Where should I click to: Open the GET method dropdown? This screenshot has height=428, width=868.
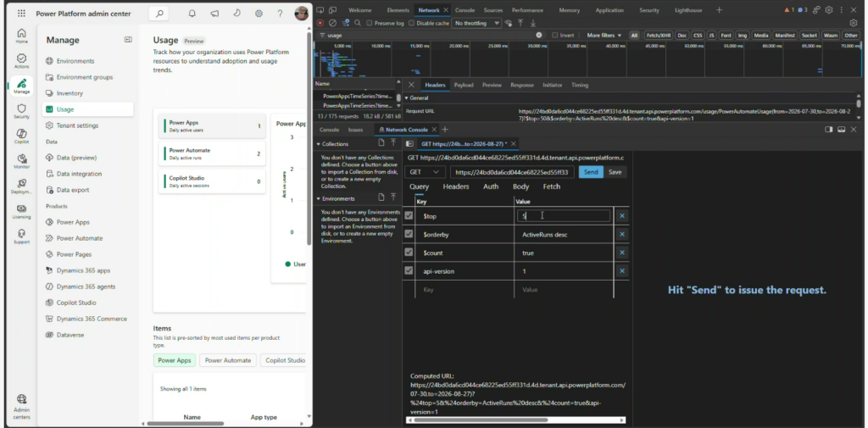coord(426,172)
